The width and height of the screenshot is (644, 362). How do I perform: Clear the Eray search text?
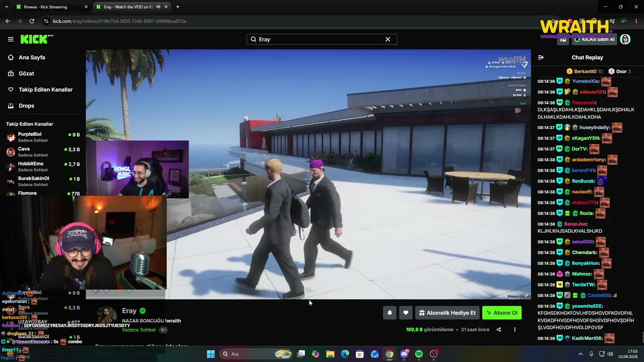tap(387, 39)
